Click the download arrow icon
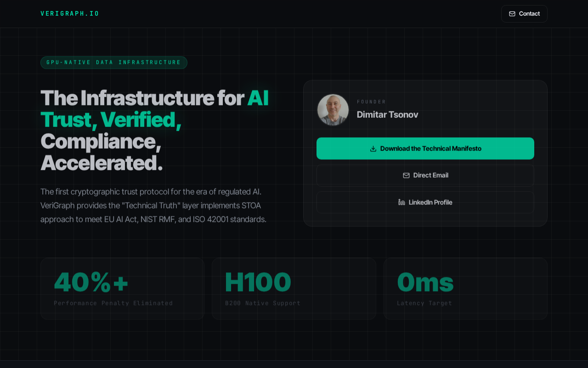 pyautogui.click(x=373, y=149)
